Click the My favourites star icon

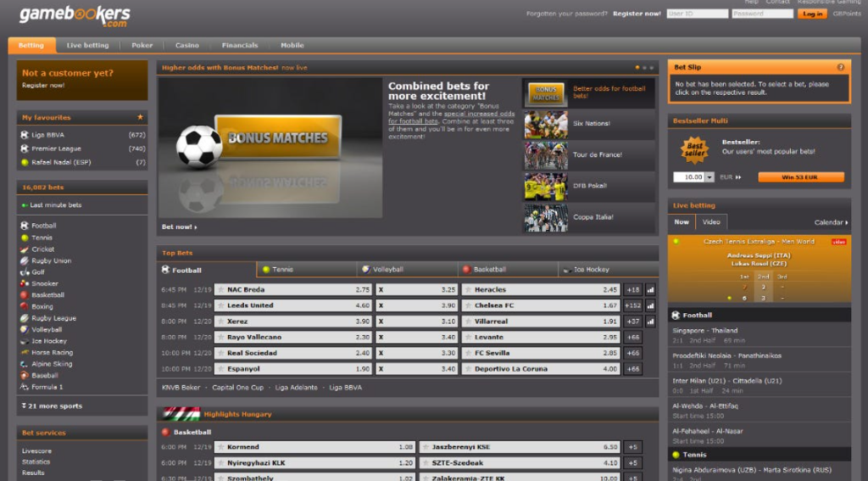140,117
